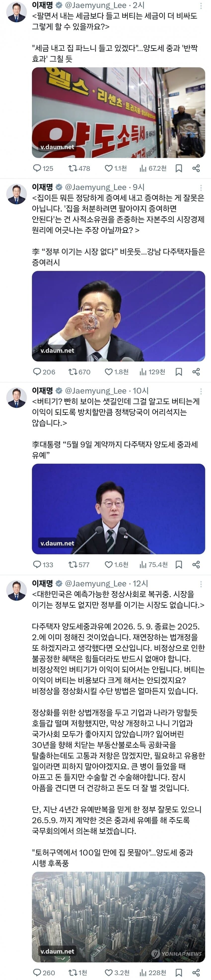The width and height of the screenshot is (211, 980).
Task: Open the 양도소득세 sign article thumbnail
Action: point(118,113)
